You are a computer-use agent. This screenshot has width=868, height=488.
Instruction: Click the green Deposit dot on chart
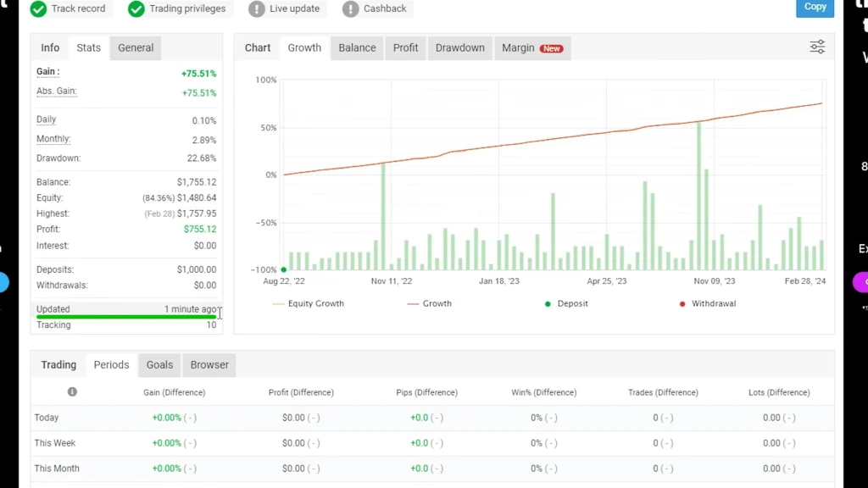[283, 270]
